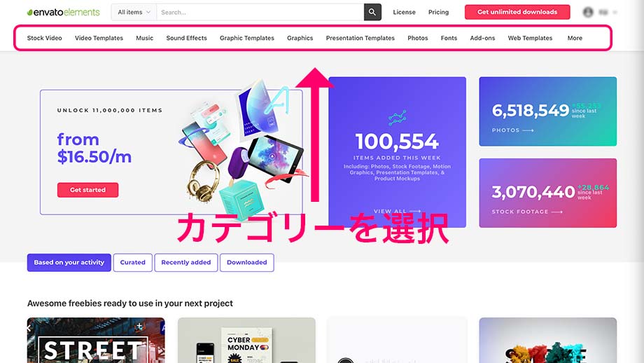The image size is (644, 363).
Task: Switch to the Recently added tab
Action: 186,262
